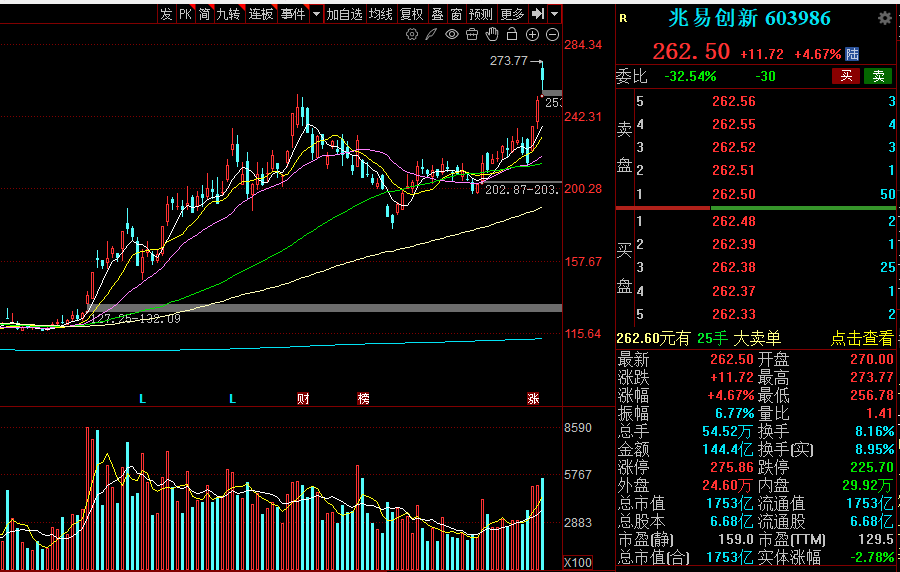Collapse side panel with arrow-bar icon
Viewport: 900px width, 572px height.
(538, 14)
